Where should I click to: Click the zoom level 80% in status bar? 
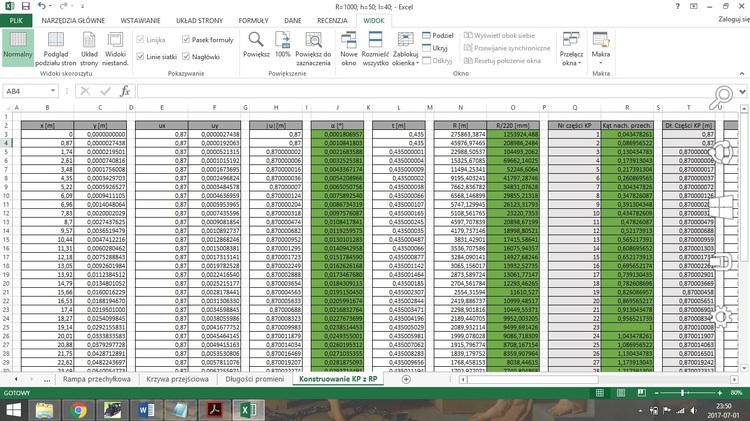click(737, 393)
